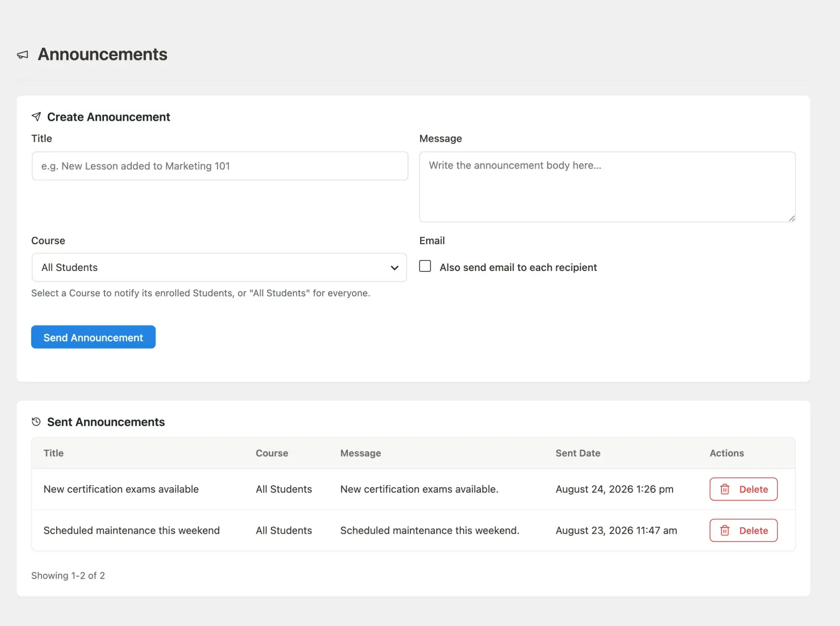
Task: Click the Announcements page heading
Action: [102, 54]
